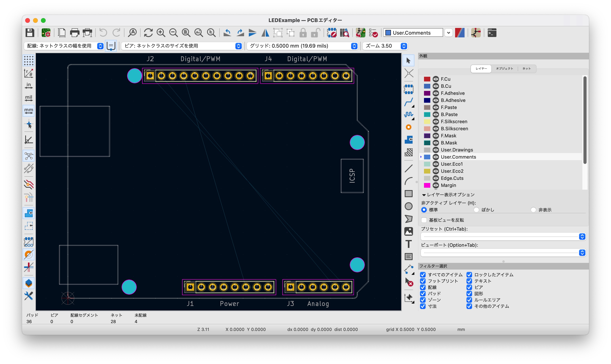Uncheck ロックしたアイテム filter checkbox
The width and height of the screenshot is (611, 364).
pyautogui.click(x=469, y=275)
